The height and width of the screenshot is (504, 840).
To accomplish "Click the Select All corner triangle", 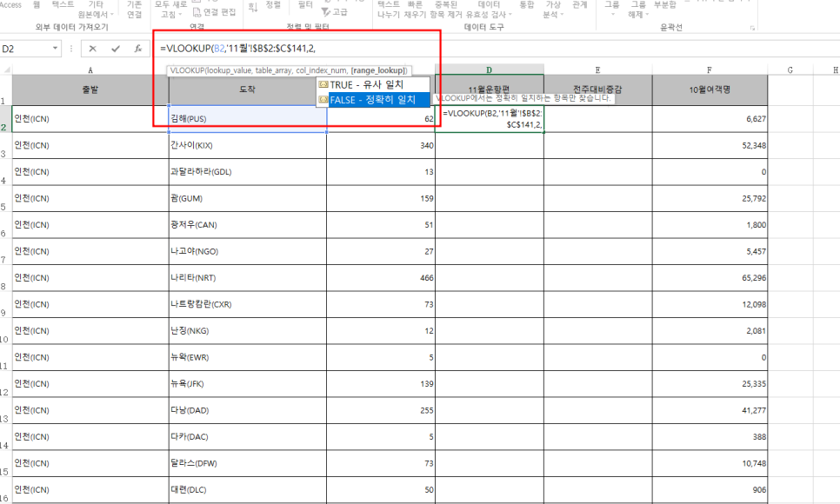I will tap(6, 70).
